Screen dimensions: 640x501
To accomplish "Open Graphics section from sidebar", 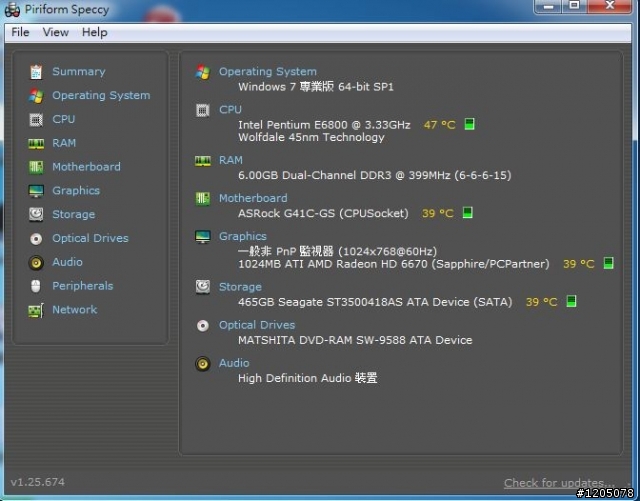I will [76, 191].
